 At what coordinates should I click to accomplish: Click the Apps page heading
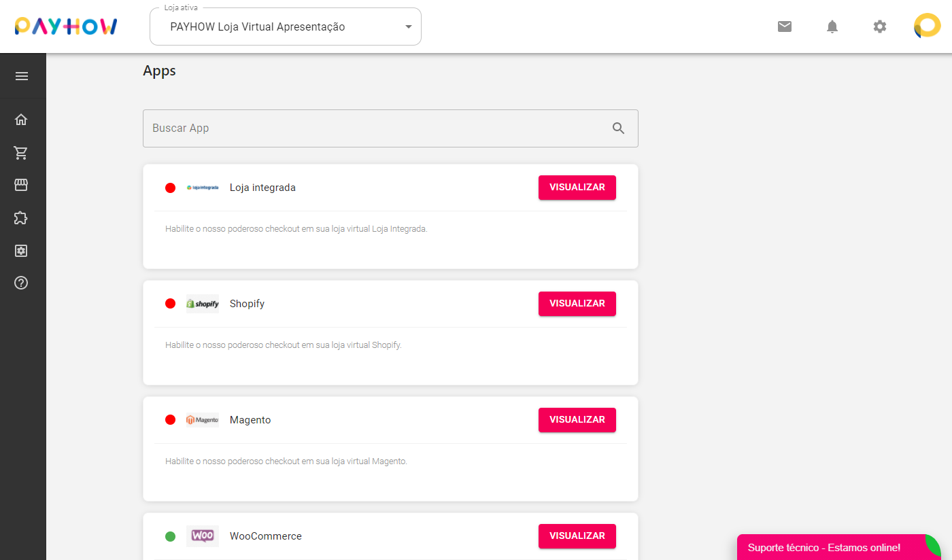[x=159, y=71]
